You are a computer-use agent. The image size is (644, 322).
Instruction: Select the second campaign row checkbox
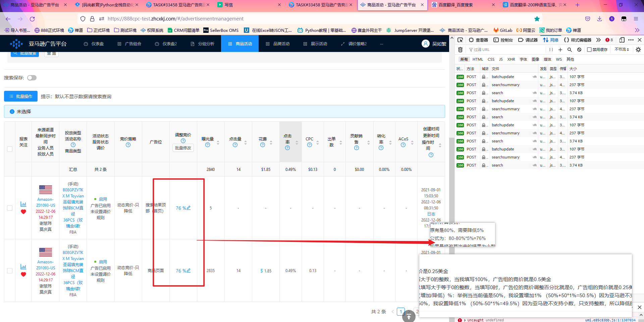pos(10,271)
